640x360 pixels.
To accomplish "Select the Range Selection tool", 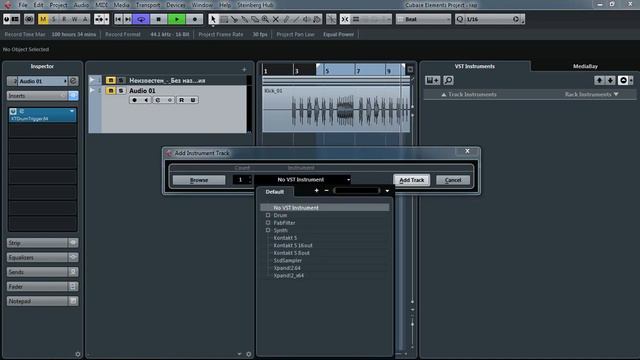I will pos(224,19).
